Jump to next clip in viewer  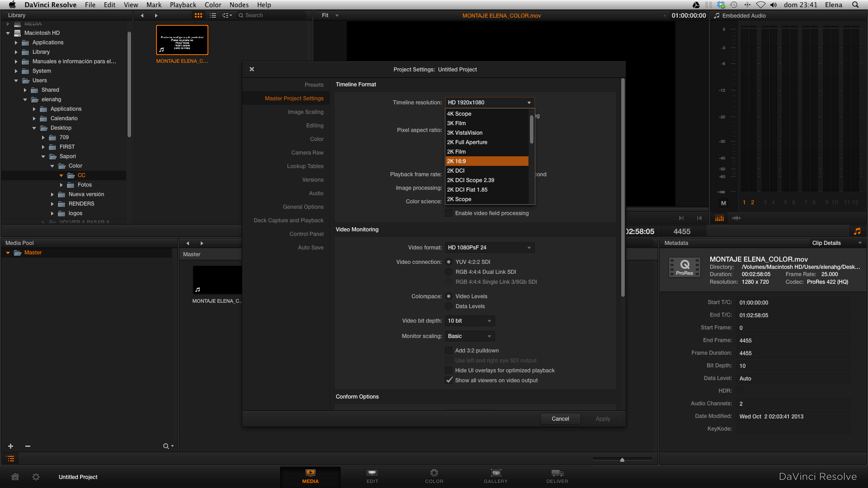tap(681, 218)
